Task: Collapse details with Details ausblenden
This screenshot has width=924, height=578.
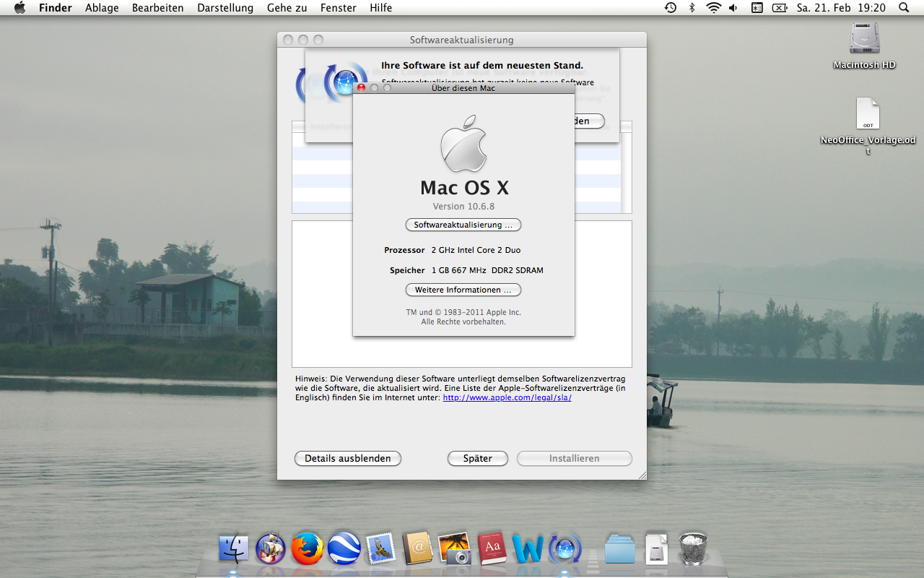Action: pos(347,458)
